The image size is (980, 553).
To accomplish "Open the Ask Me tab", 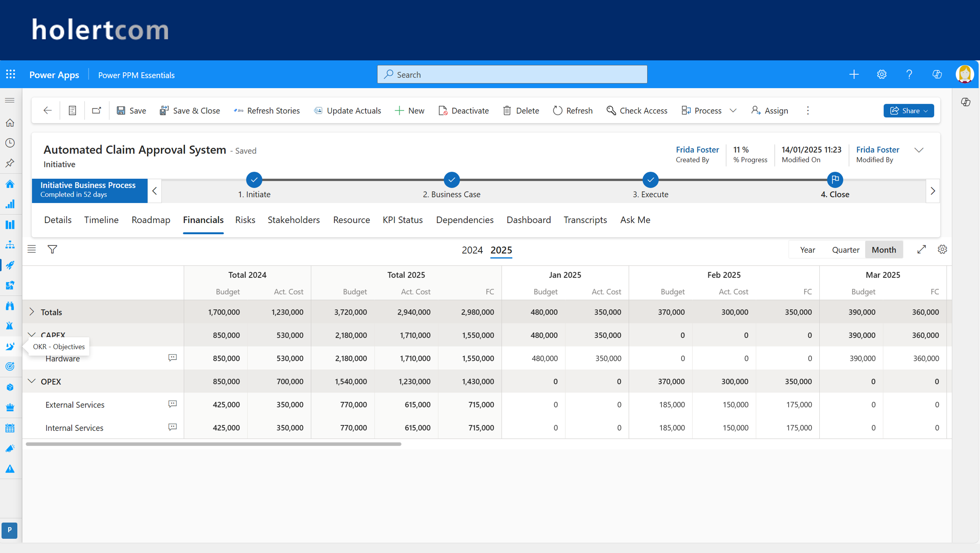I will coord(635,220).
